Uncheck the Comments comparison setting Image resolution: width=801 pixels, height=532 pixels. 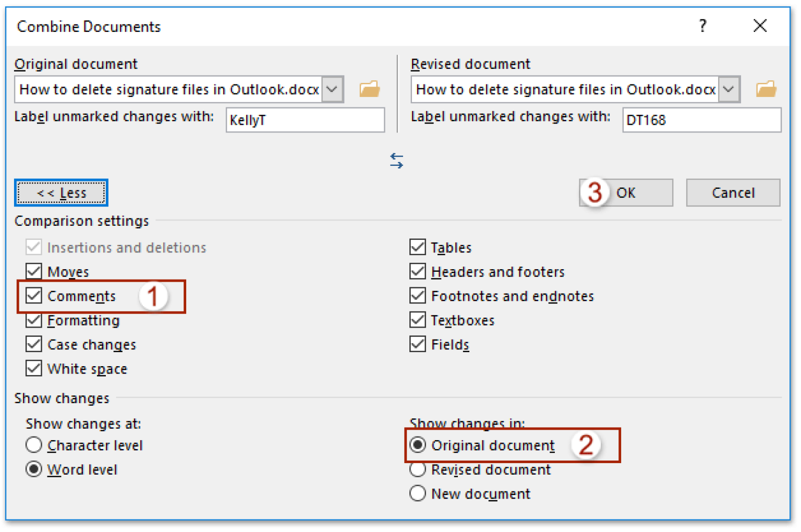point(33,296)
